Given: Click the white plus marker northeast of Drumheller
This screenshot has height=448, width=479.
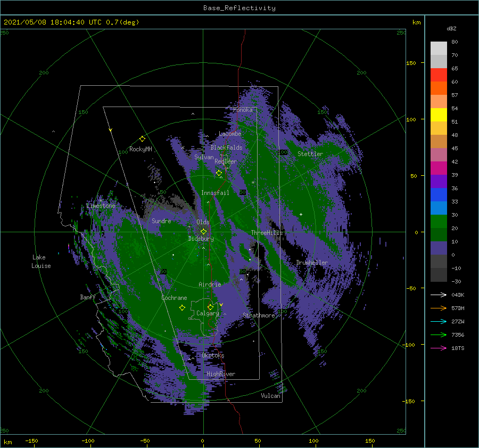Looking at the screenshot, I should click(301, 214).
